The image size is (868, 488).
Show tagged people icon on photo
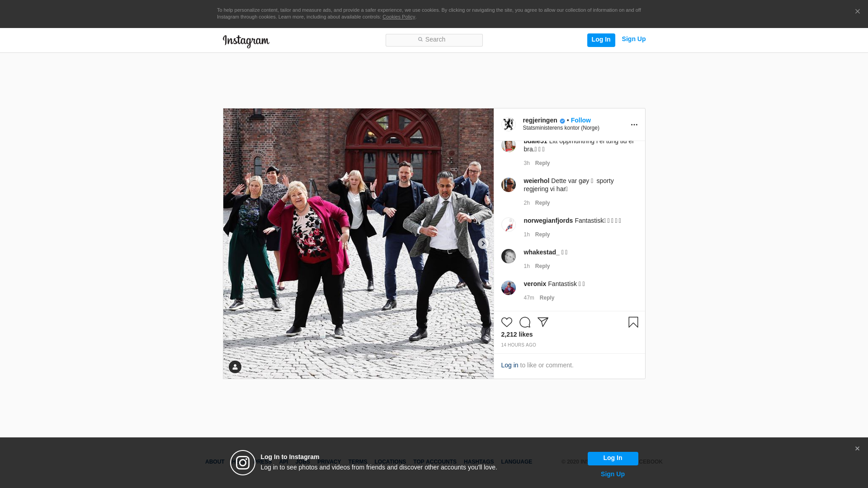pyautogui.click(x=235, y=367)
